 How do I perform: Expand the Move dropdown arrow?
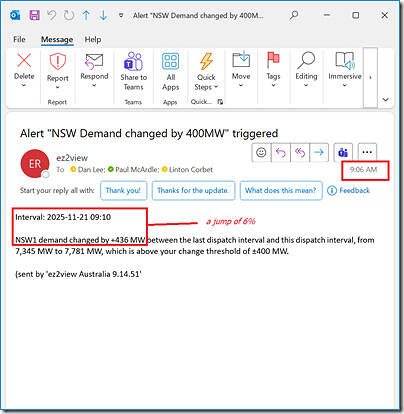(x=241, y=85)
